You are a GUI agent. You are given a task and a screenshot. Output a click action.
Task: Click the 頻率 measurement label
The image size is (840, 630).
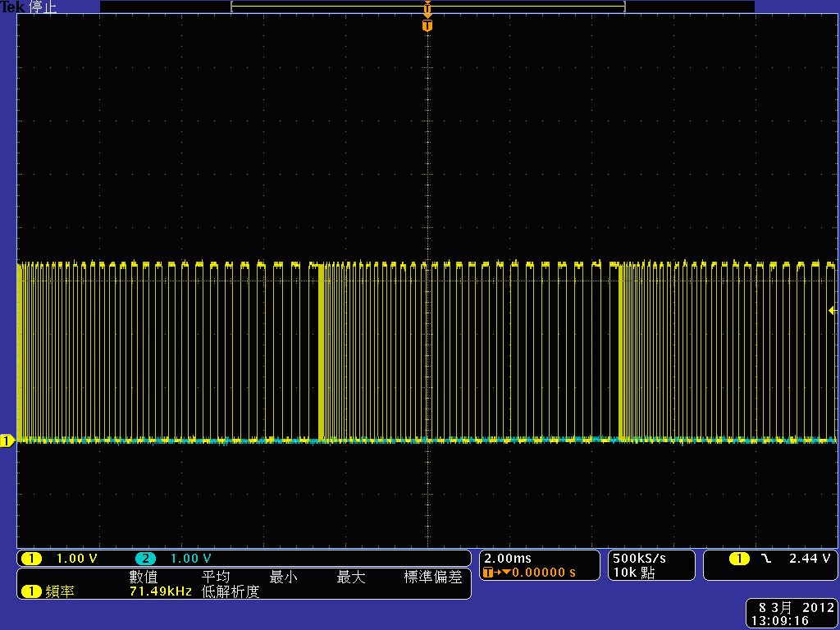(x=59, y=591)
